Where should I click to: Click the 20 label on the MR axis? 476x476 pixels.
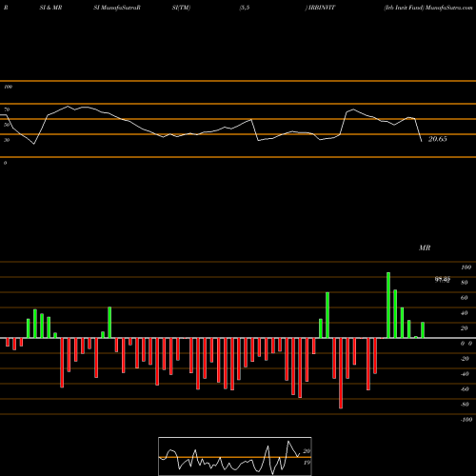465,328
